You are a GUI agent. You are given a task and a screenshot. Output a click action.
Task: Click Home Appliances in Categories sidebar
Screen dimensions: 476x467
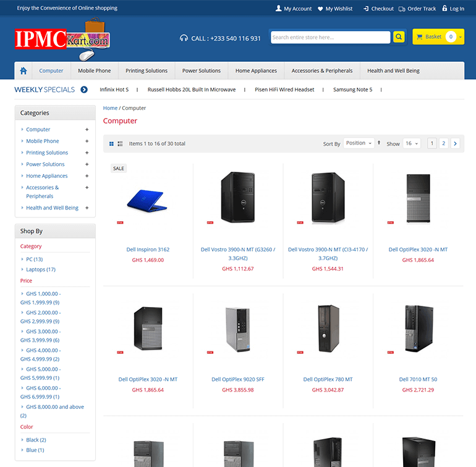tap(47, 176)
